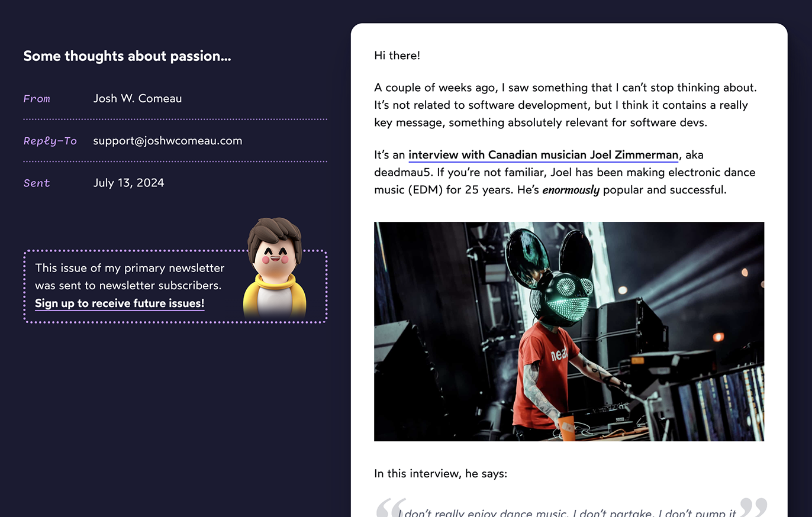
Task: Click the "Sent" field label
Action: [37, 183]
